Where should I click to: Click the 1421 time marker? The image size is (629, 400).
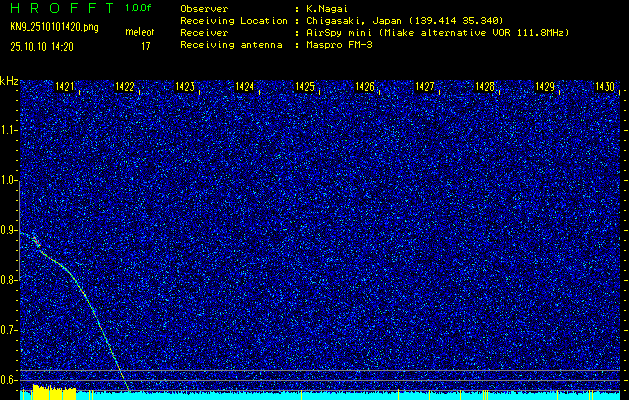[x=66, y=87]
